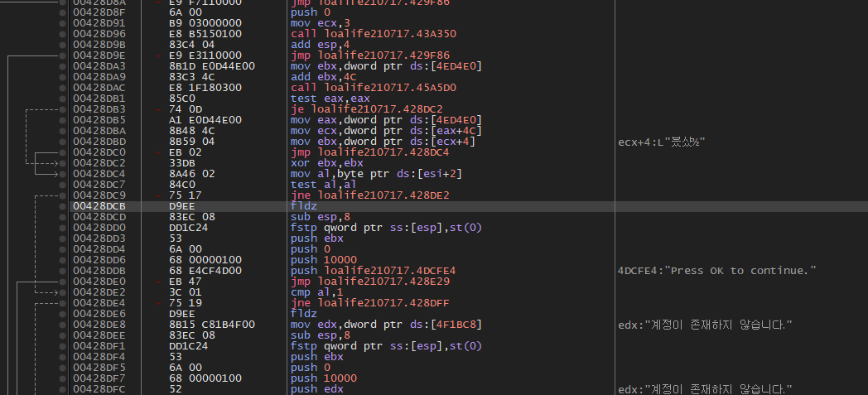The height and width of the screenshot is (395, 868).
Task: Click bytes E8 1F180300
Action: coord(205,88)
